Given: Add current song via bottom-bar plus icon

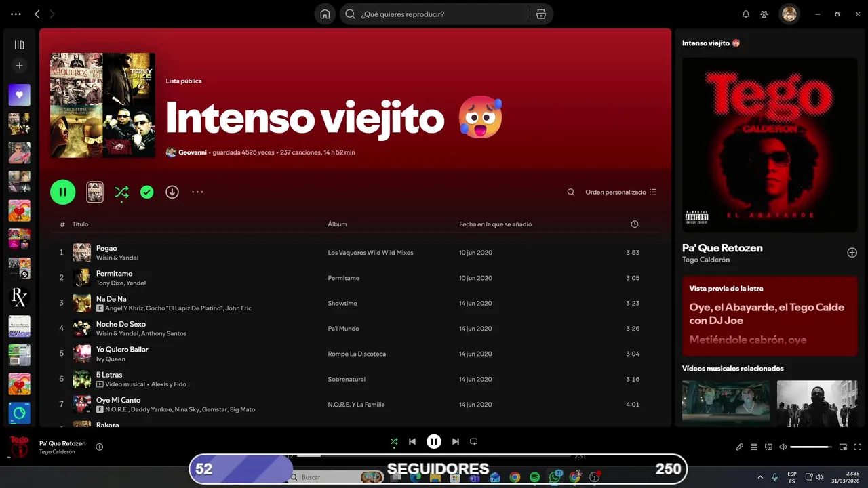Looking at the screenshot, I should (x=100, y=447).
